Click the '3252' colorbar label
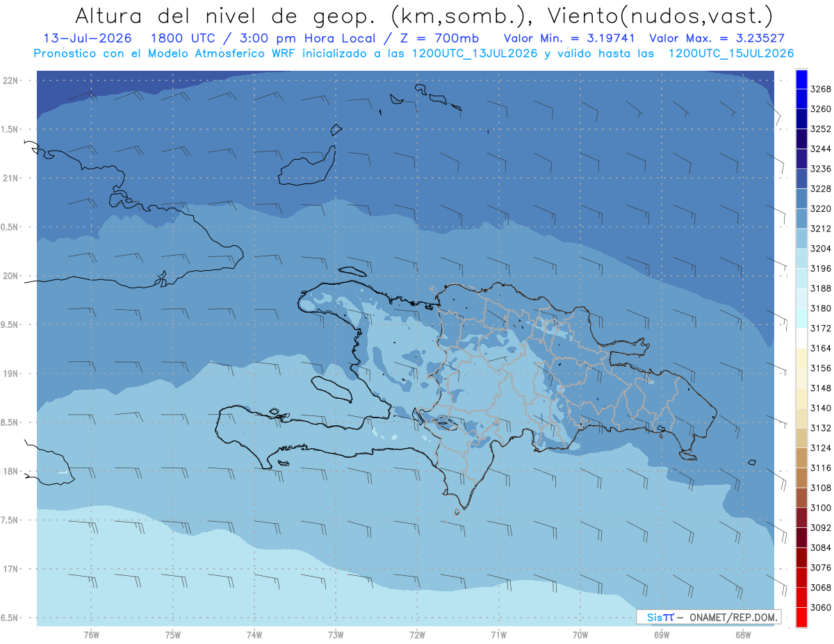 [821, 129]
